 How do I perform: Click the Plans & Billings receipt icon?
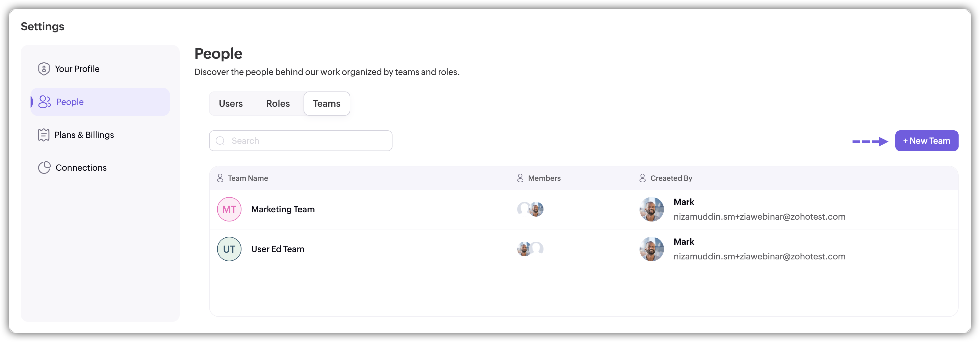click(x=44, y=135)
